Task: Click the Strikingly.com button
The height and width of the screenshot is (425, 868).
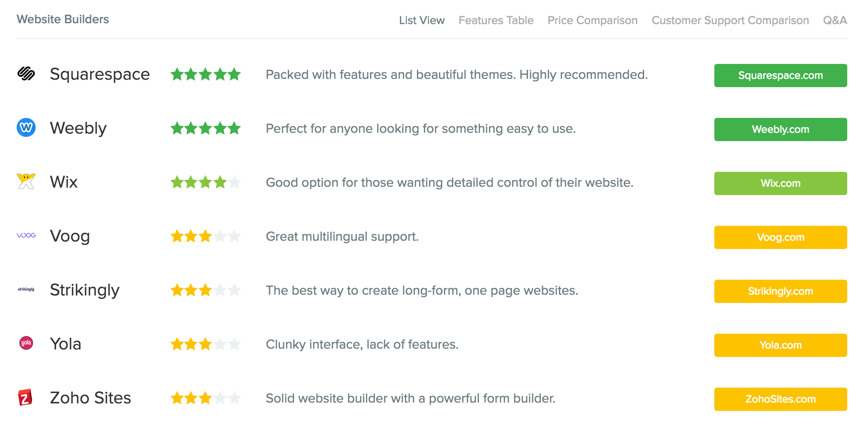Action: 780,291
